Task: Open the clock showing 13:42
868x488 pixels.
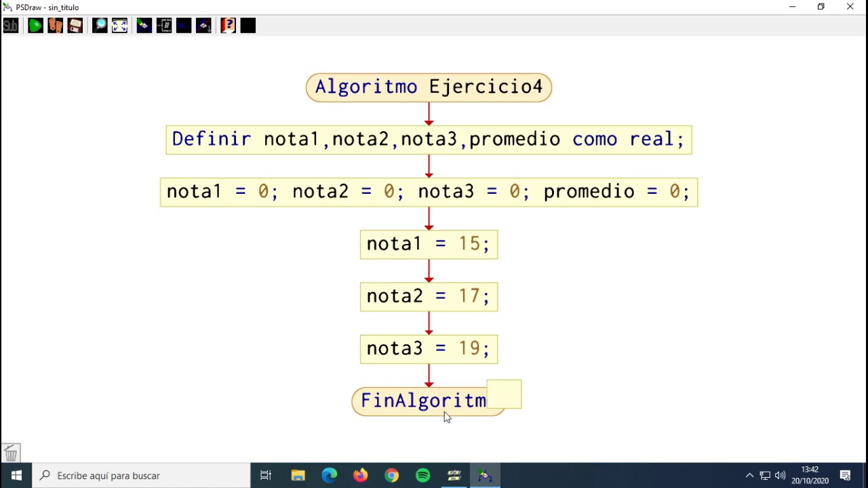Action: 810,476
